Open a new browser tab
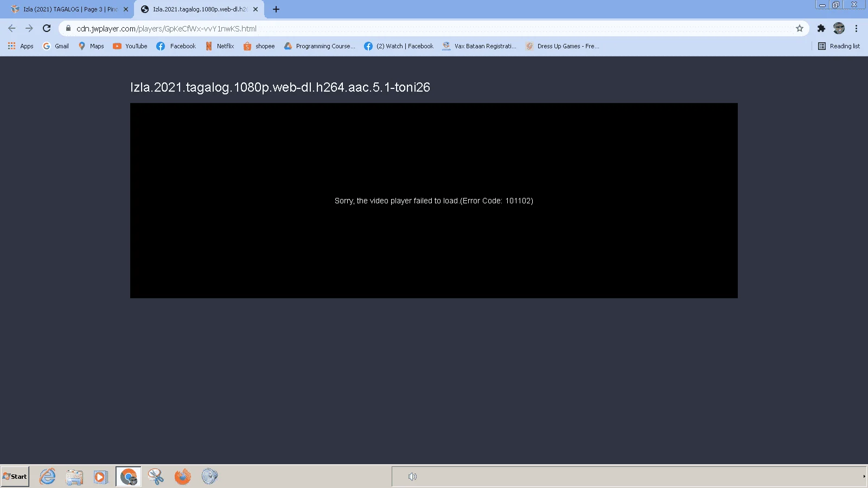The image size is (868, 488). (x=276, y=9)
